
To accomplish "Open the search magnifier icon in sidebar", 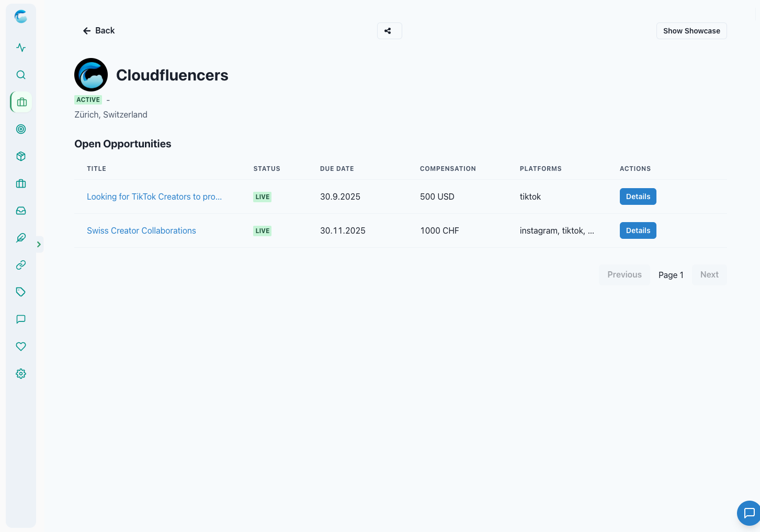I will point(21,75).
